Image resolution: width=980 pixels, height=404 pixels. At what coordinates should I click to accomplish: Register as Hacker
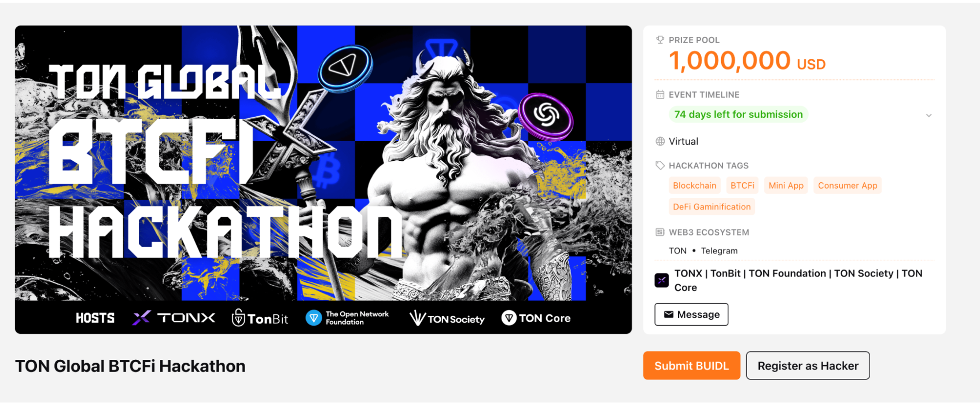(807, 365)
